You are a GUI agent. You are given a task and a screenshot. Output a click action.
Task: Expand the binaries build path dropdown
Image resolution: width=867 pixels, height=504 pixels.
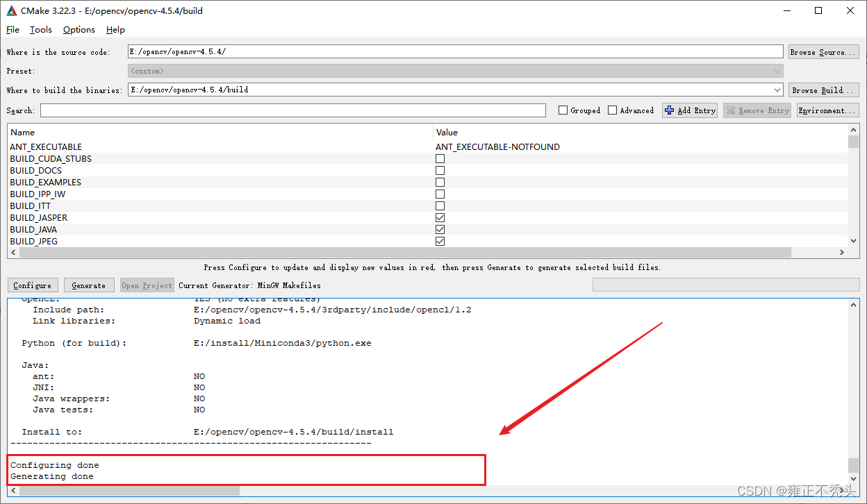coord(777,90)
